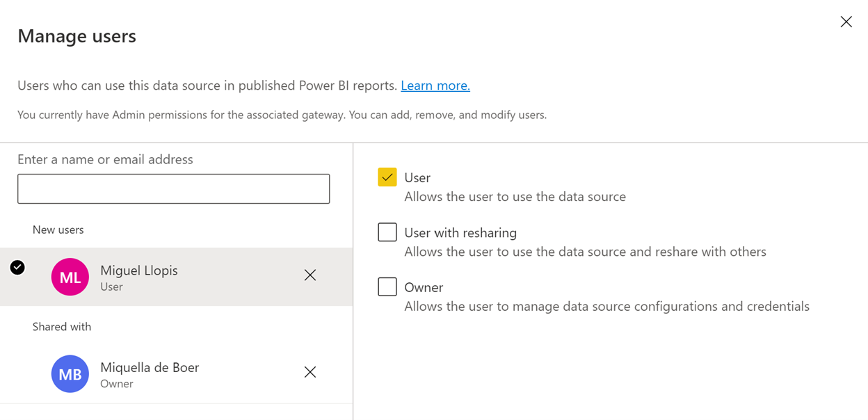868x420 pixels.
Task: Remove Miquella de Boer from shared list
Action: point(310,373)
